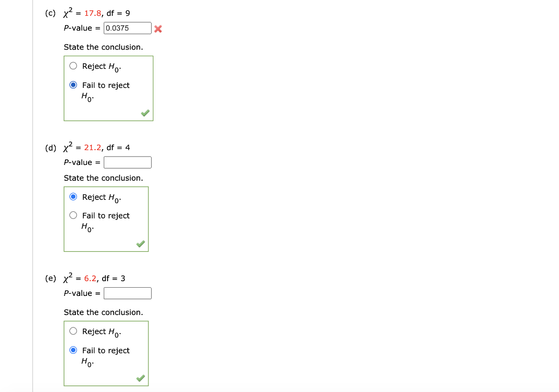Click the superscript 2 on chi in part (d)

coord(70,143)
